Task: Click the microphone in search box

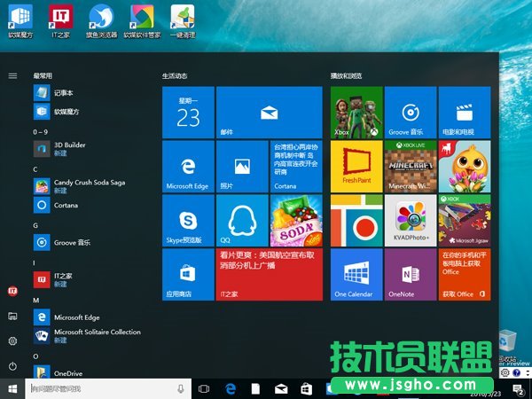Action: [x=181, y=389]
